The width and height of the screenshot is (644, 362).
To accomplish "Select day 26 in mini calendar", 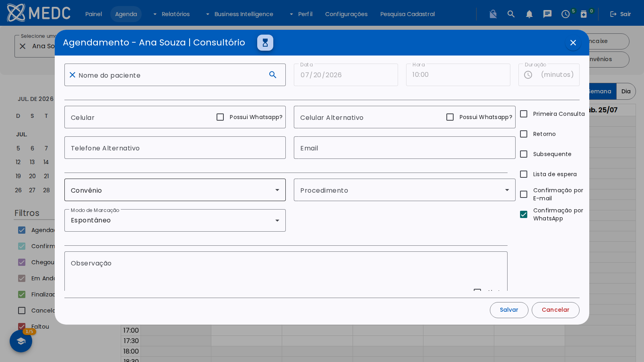I will click(18, 190).
